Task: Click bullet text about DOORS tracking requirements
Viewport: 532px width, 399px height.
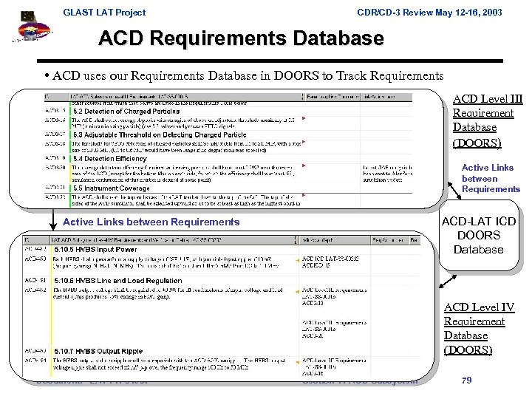Action: (245, 75)
